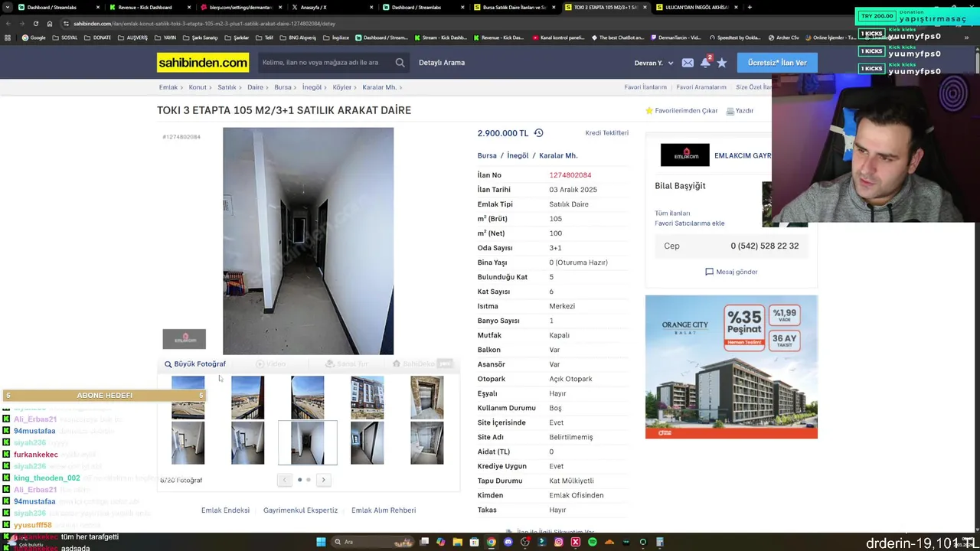Reload the page in the browser

click(x=35, y=23)
